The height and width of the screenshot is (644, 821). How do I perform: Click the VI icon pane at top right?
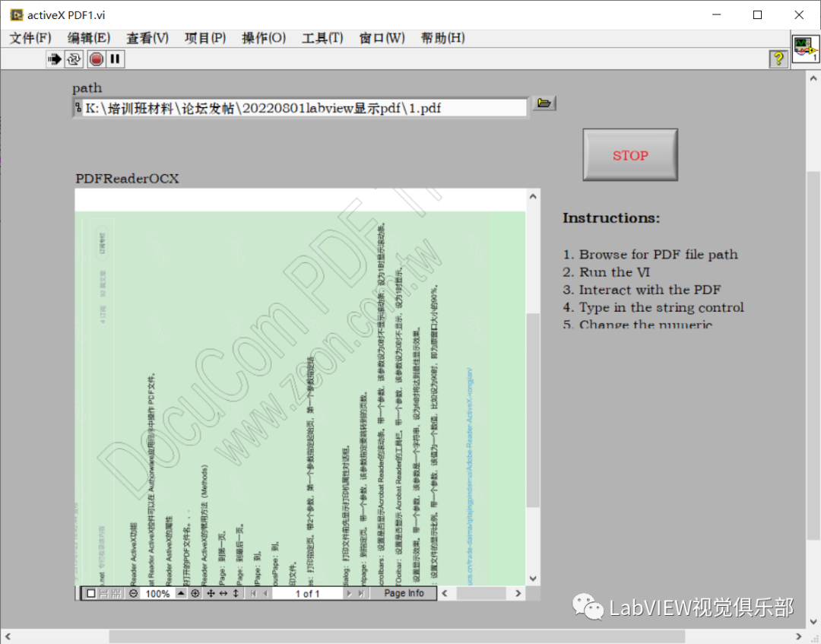pyautogui.click(x=805, y=49)
